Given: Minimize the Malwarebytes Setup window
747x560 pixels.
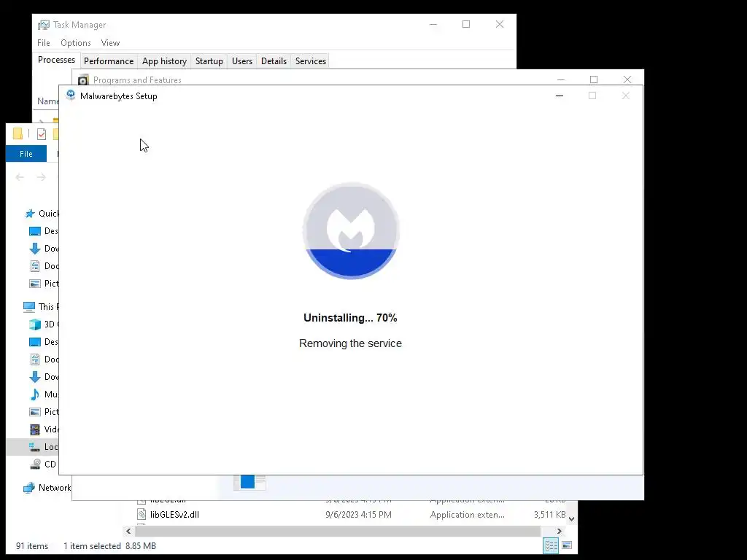Looking at the screenshot, I should [x=560, y=96].
